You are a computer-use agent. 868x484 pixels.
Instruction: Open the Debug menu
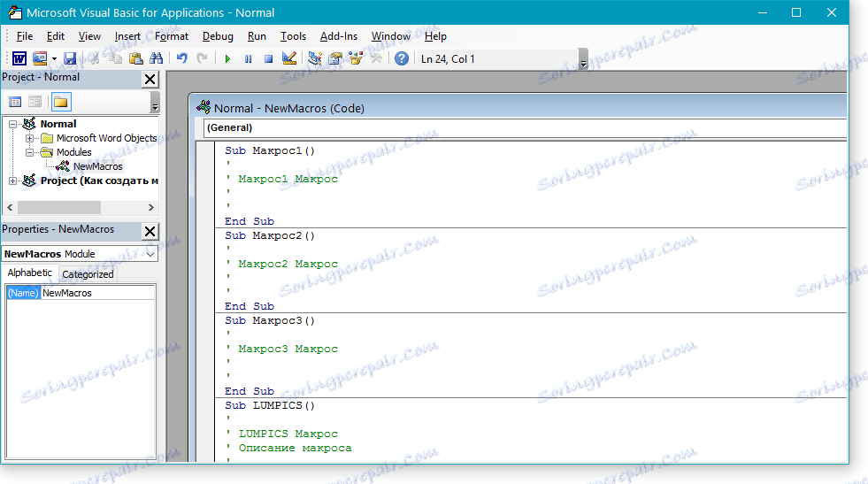(x=218, y=36)
